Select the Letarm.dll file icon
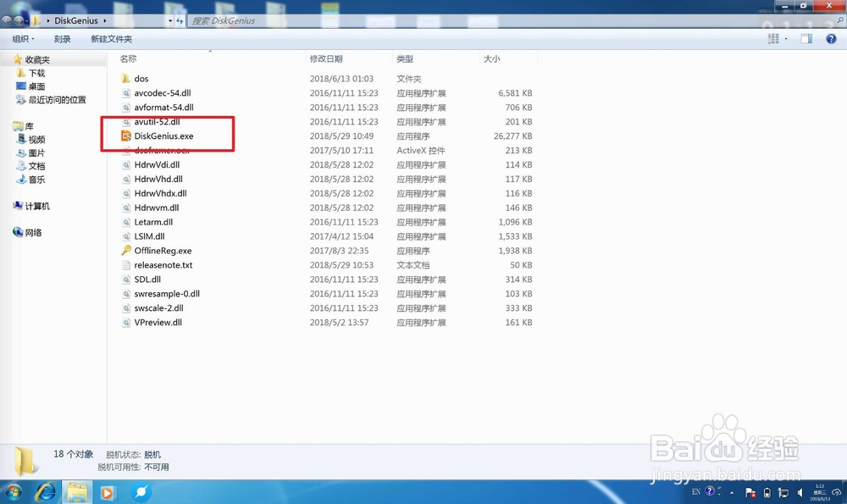Viewport: 847px width, 504px height. 126,222
